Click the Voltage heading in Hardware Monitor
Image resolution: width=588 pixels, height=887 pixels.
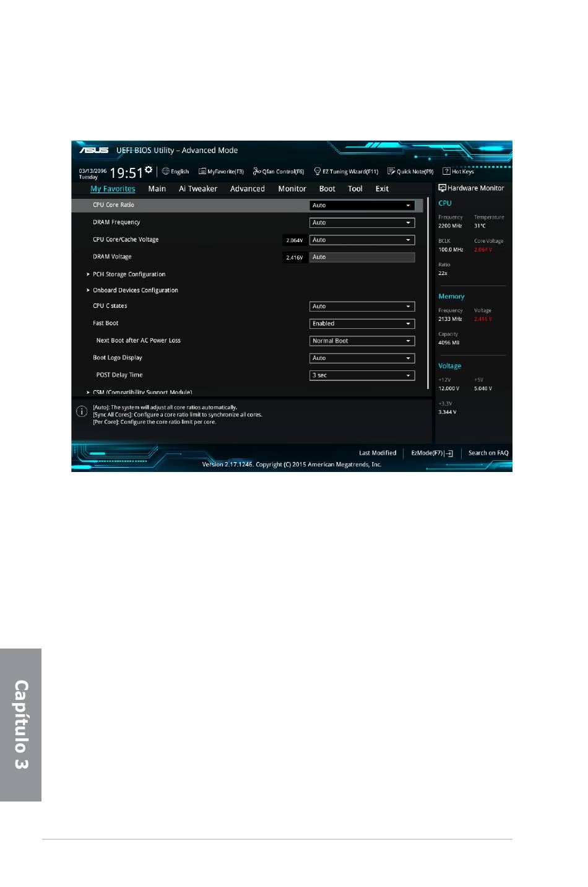click(450, 366)
